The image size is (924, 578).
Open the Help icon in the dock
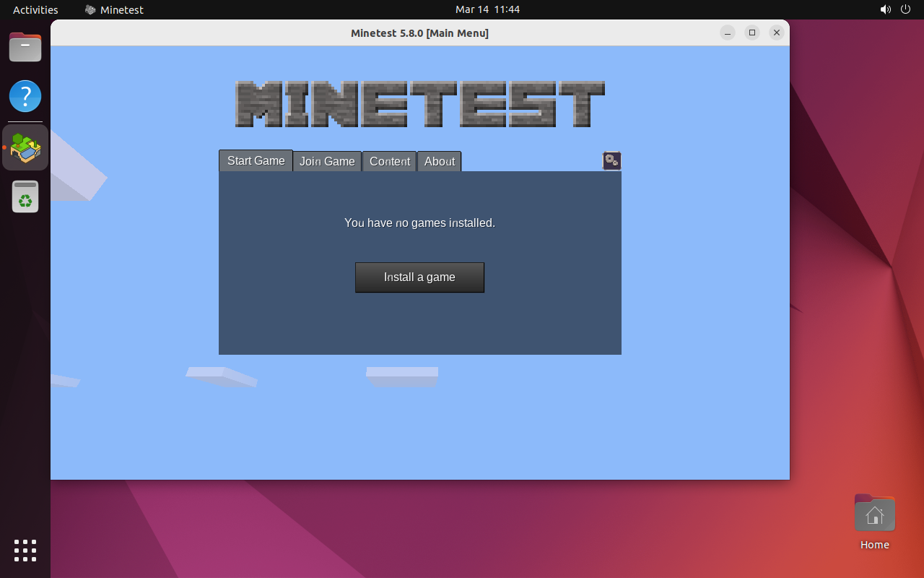coord(25,95)
